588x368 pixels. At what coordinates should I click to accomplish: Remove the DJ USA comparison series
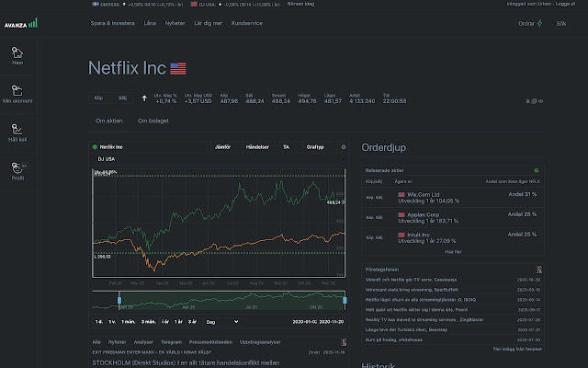343,159
